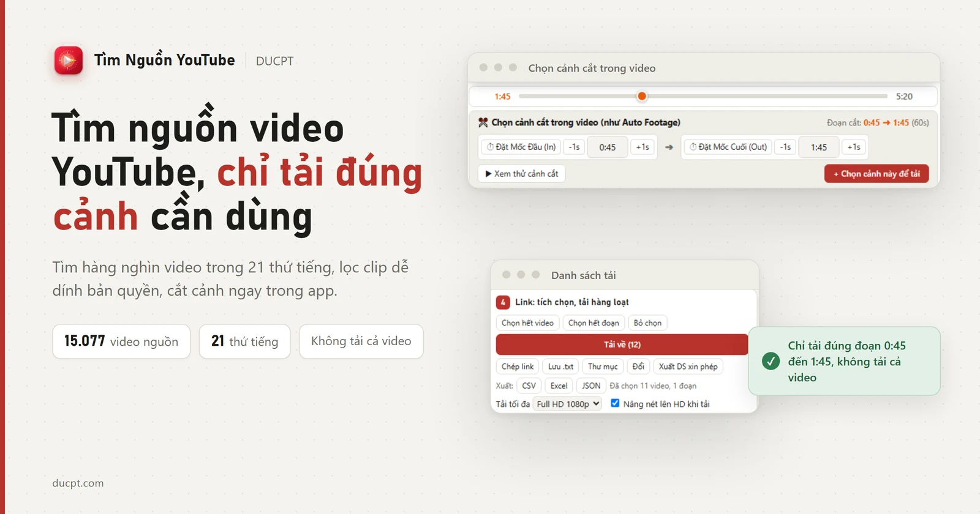
Task: Click the 15.077 video nguồn badge
Action: pos(121,341)
